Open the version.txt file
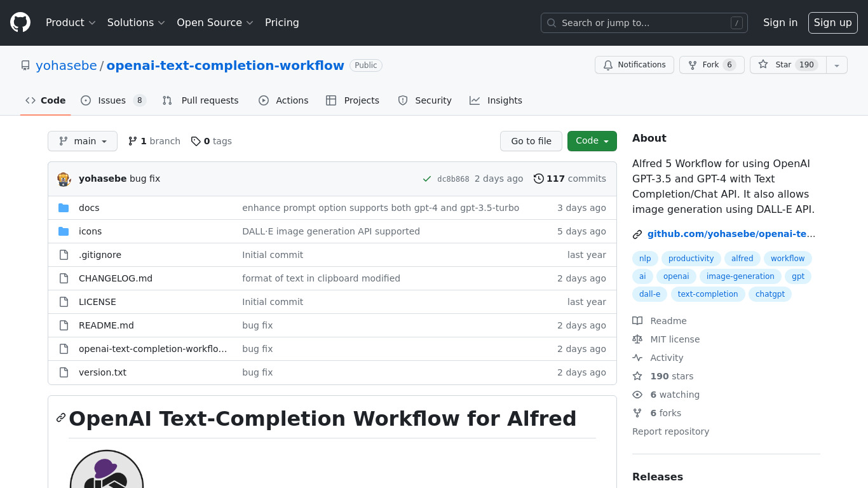Viewport: 868px width, 488px height. (102, 372)
